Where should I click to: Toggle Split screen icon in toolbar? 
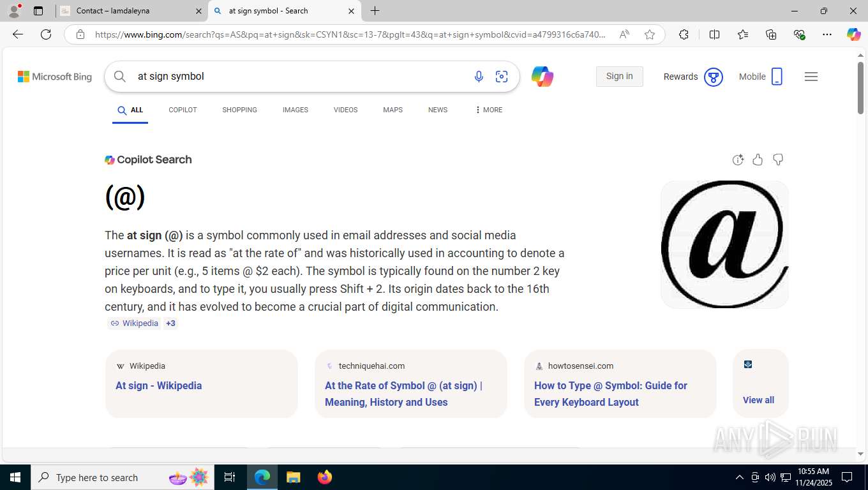click(714, 34)
